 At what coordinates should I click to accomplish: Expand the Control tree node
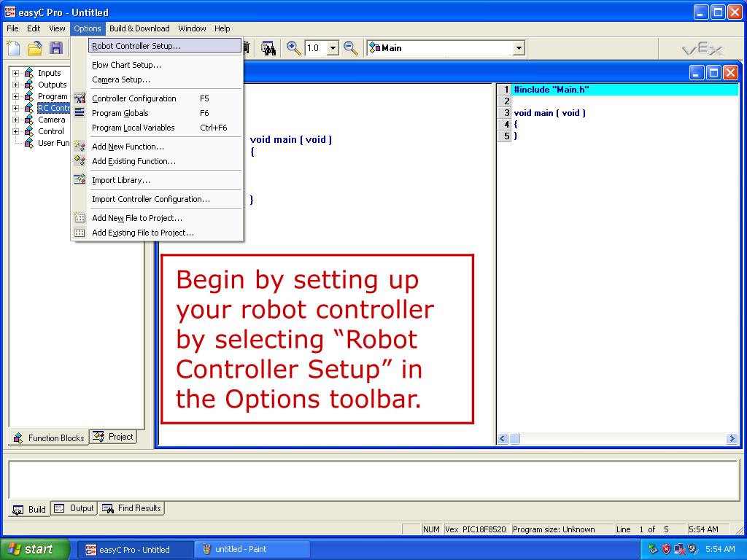click(16, 131)
